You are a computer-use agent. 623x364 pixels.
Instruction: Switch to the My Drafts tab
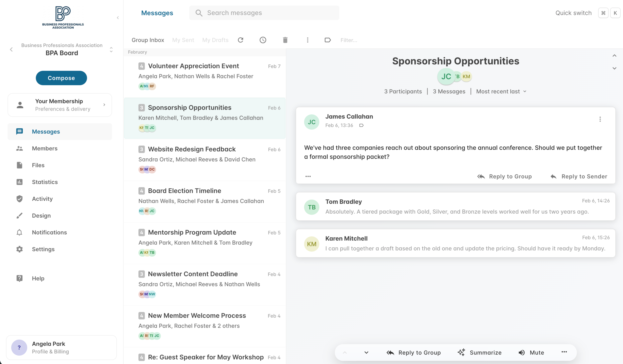click(x=215, y=40)
